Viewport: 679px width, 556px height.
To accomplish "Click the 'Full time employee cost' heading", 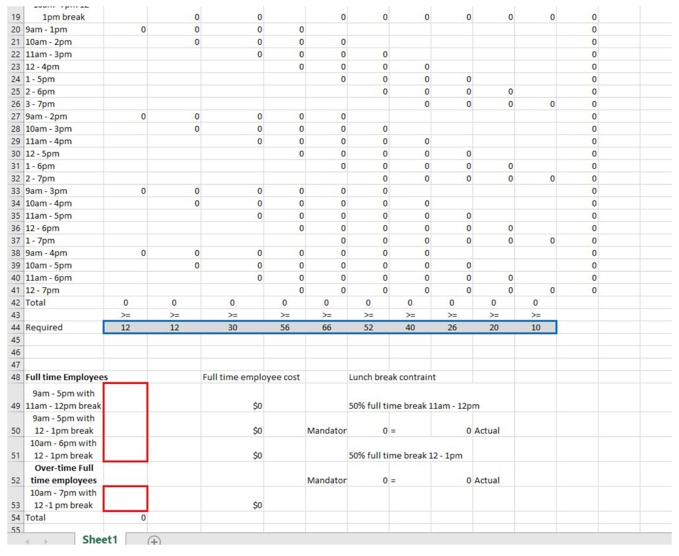I will (x=251, y=377).
